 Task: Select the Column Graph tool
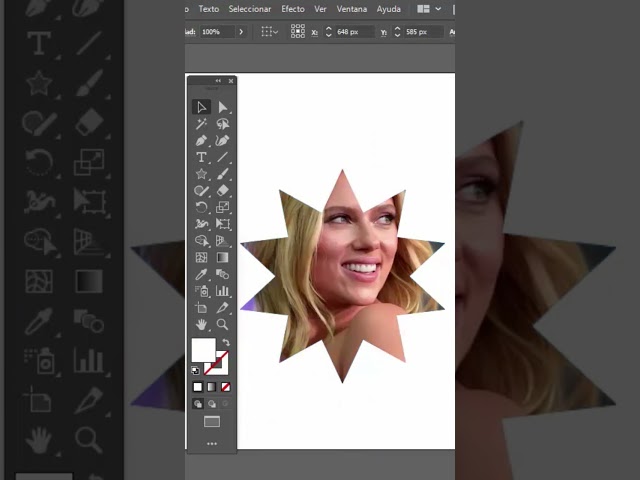pos(222,291)
